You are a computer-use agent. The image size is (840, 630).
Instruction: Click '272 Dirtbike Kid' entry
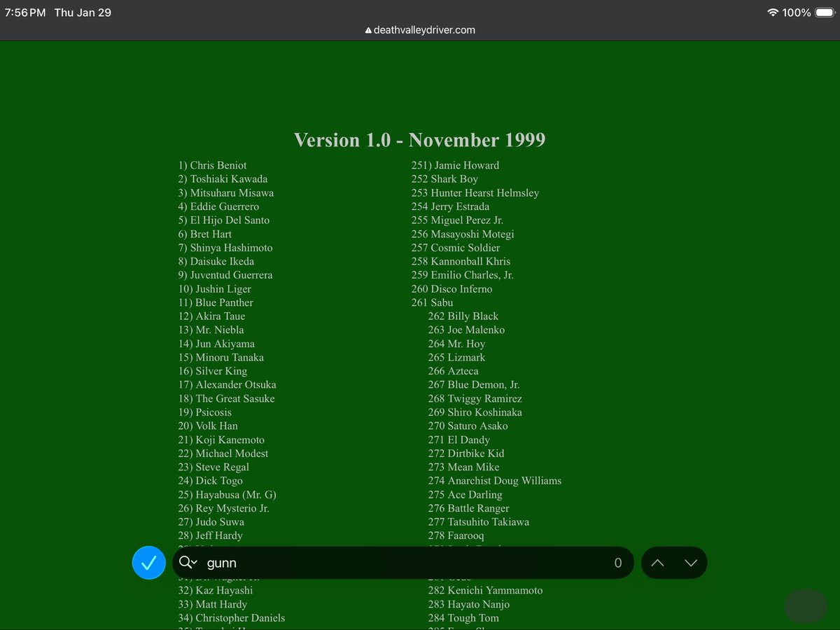[x=466, y=454]
